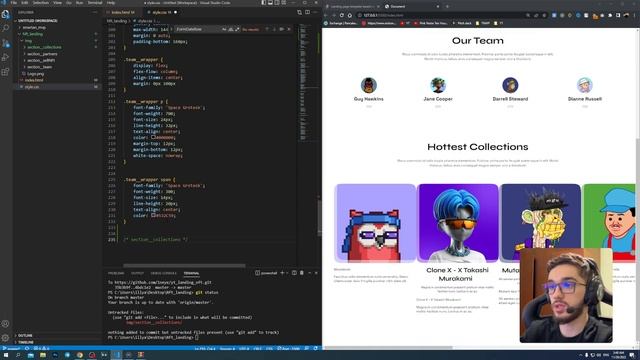This screenshot has width=640, height=360.
Task: Click color swatch at line 218 color property
Action: (x=153, y=138)
